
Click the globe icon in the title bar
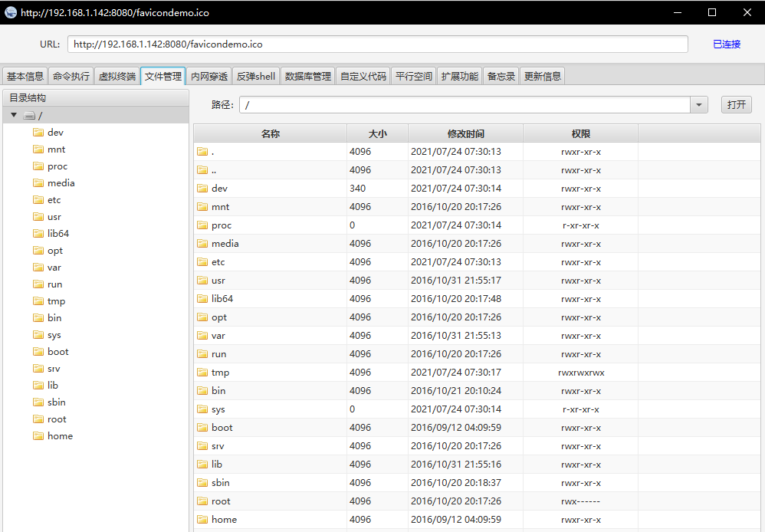click(10, 12)
